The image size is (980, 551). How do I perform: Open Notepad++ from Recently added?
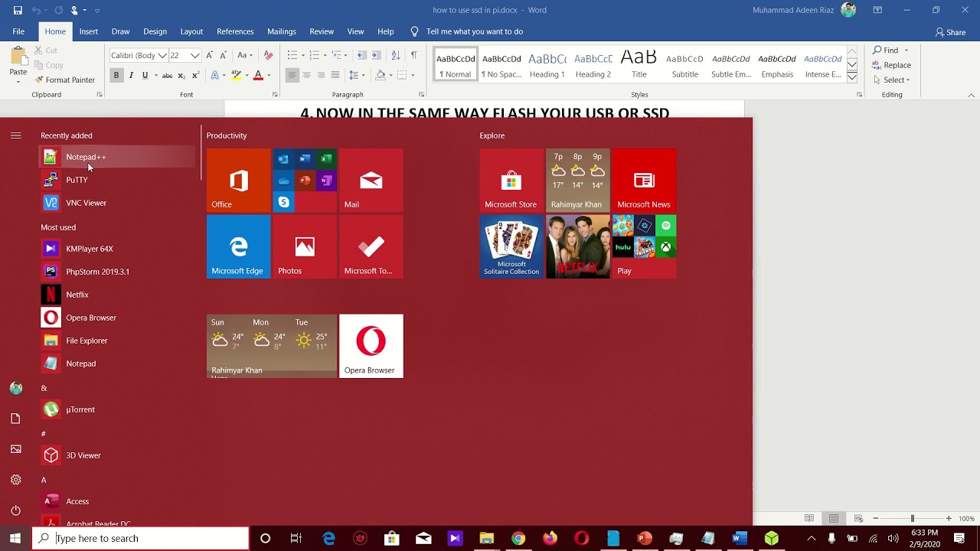(x=116, y=157)
